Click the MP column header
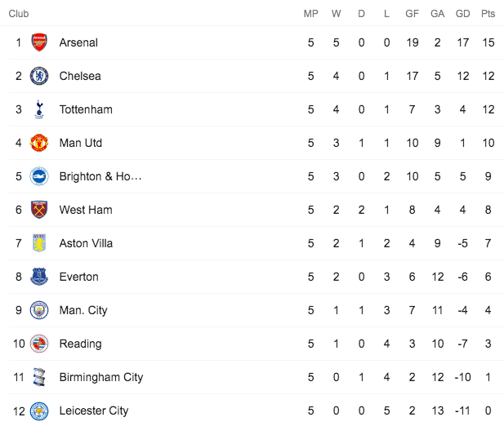 tap(311, 14)
